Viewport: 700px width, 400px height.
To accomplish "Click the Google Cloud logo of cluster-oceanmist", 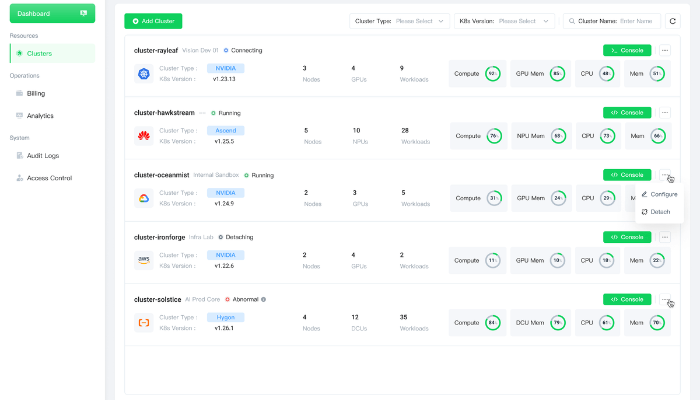I will [143, 198].
